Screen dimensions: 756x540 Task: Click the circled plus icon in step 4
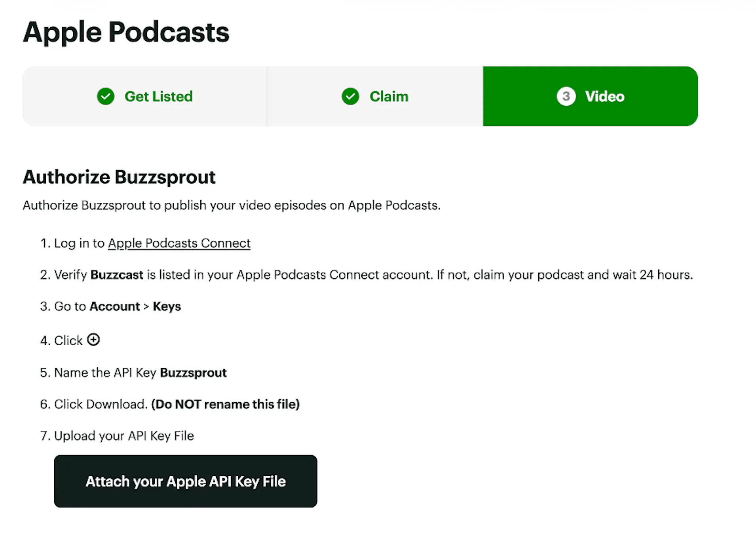click(x=93, y=340)
